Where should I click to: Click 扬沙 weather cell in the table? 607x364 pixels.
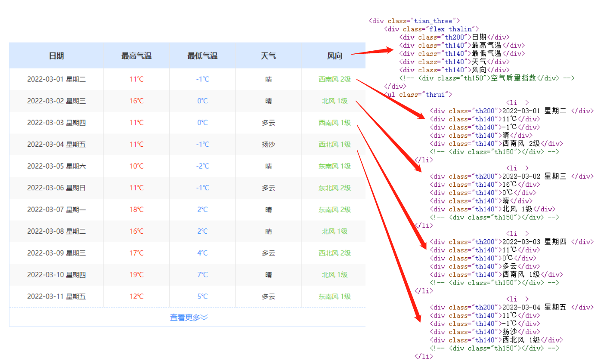pyautogui.click(x=268, y=145)
